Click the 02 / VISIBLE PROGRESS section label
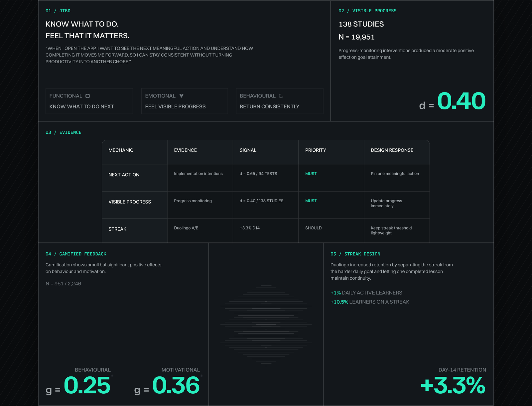This screenshot has width=532, height=406. 367,11
